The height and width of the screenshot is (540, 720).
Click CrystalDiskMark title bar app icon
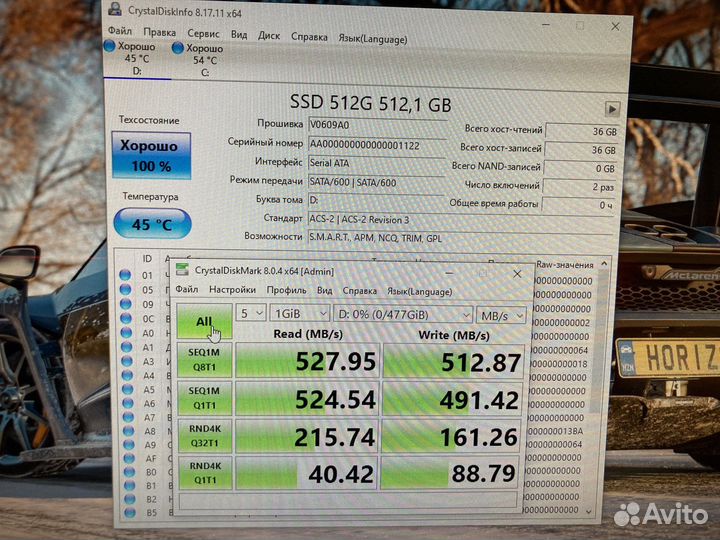(182, 270)
